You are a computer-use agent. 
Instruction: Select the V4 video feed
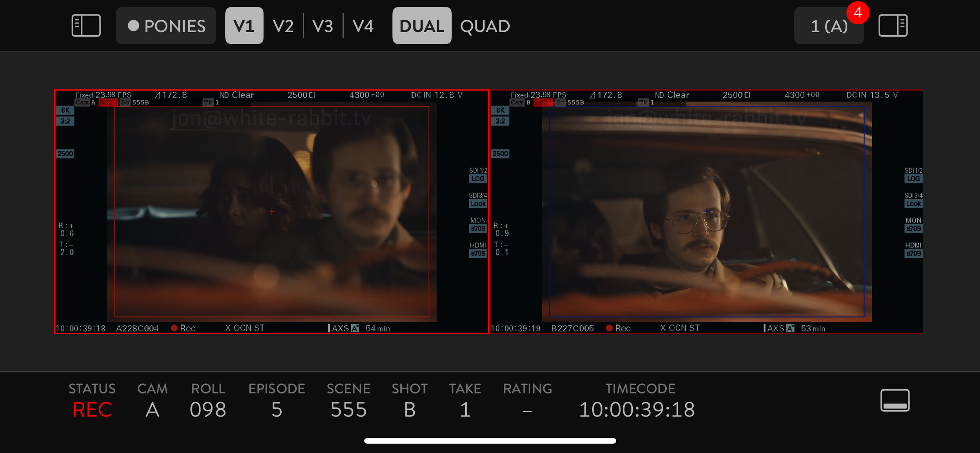click(x=363, y=26)
